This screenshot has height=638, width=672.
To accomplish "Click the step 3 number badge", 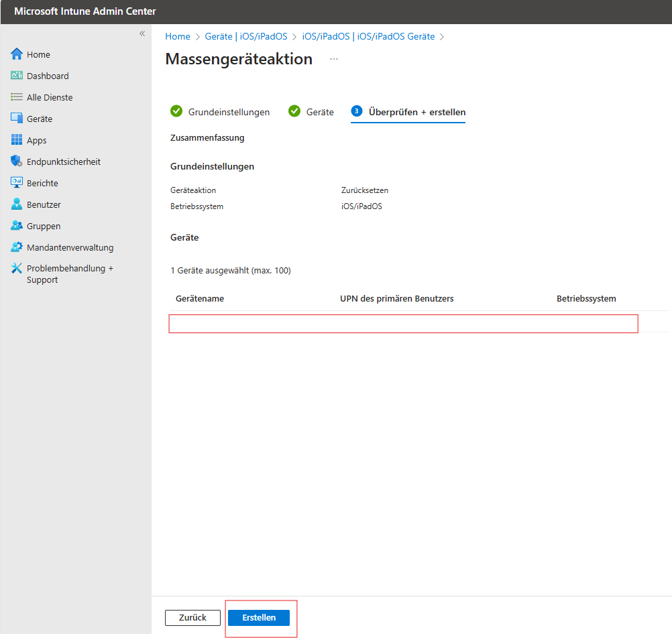I will pos(357,111).
